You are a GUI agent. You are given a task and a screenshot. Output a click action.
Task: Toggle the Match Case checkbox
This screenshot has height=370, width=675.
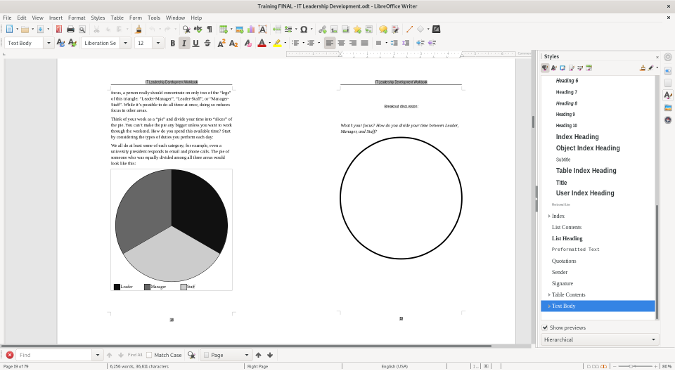coord(149,355)
